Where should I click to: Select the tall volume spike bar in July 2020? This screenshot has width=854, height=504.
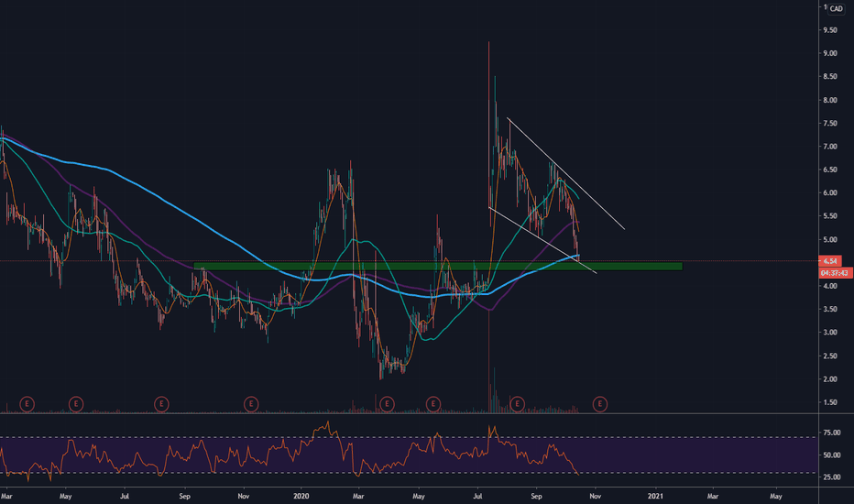click(489, 362)
